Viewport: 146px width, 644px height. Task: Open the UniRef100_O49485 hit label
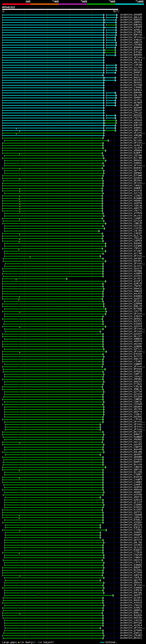click(x=131, y=15)
